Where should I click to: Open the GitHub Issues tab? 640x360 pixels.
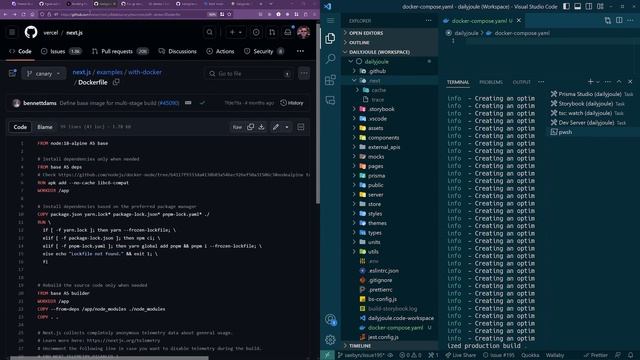61,51
